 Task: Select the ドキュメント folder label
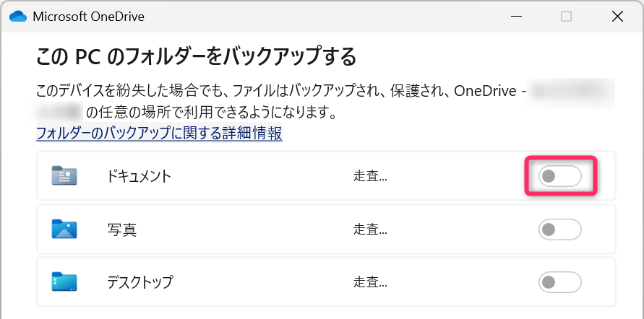139,175
